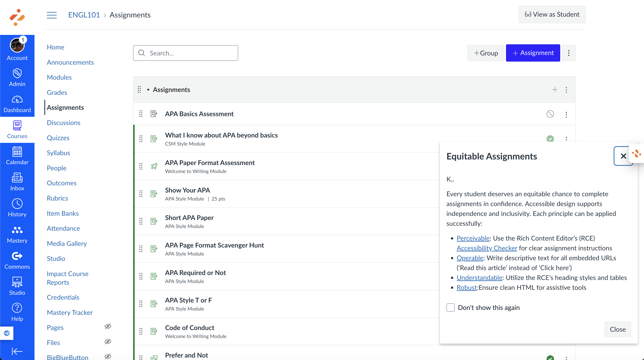The image size is (644, 360).
Task: Check the Don't show this again box
Action: 451,307
